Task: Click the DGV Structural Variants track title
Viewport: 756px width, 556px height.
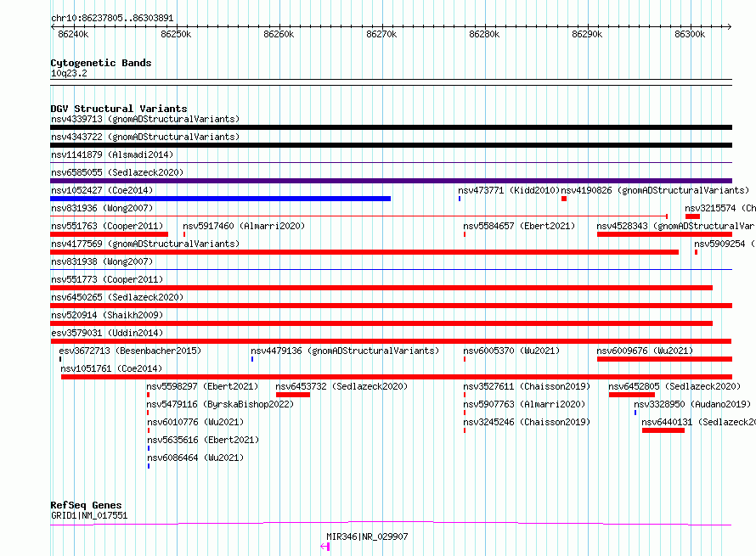Action: pos(119,109)
